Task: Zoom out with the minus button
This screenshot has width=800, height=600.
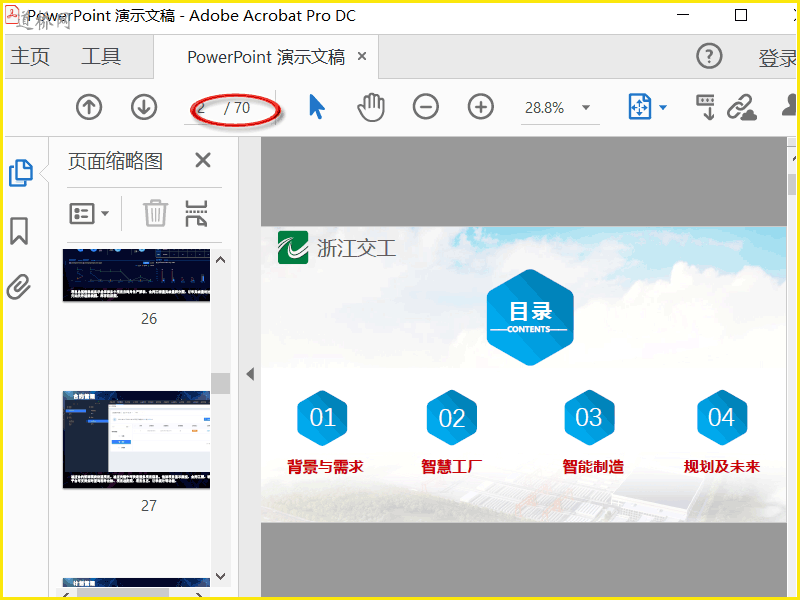Action: (x=426, y=107)
